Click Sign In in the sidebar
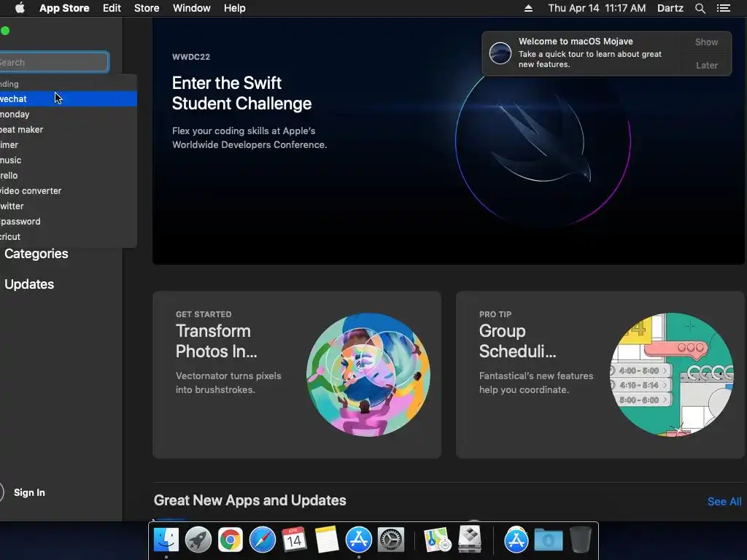This screenshot has height=560, width=747. click(29, 492)
